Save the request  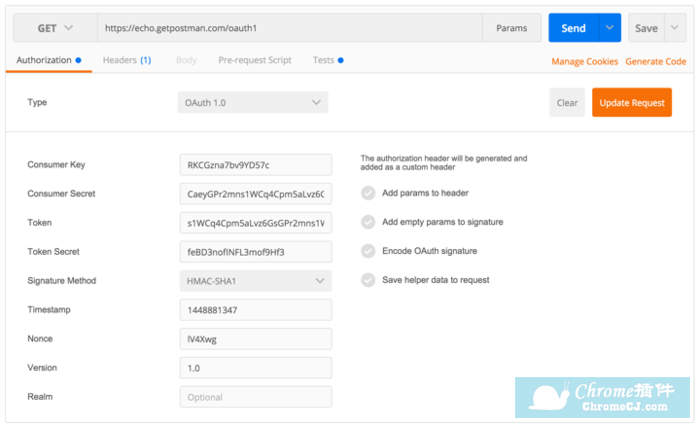point(646,28)
